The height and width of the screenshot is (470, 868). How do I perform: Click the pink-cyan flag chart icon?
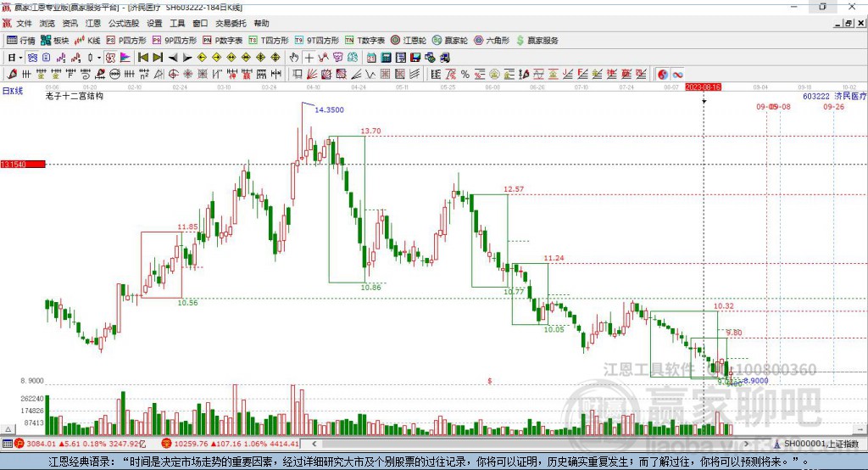pos(125,58)
